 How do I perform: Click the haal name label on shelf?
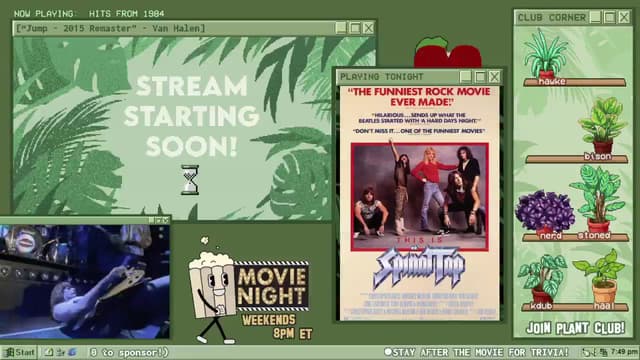click(604, 306)
